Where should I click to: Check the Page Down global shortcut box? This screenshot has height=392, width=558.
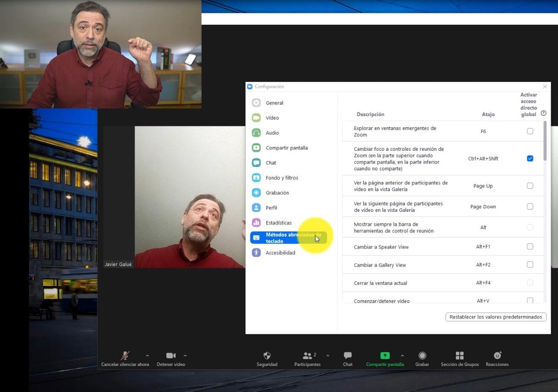point(530,207)
